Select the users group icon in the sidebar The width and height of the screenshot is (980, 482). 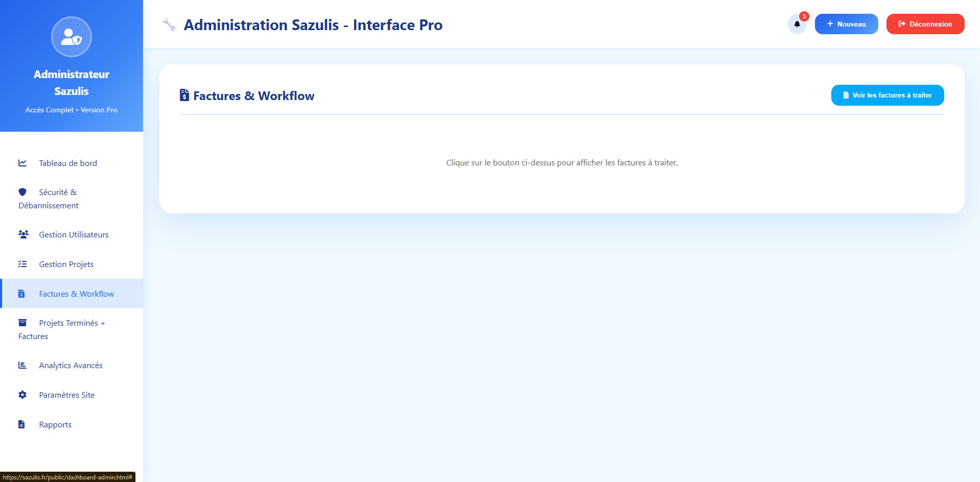coord(23,234)
